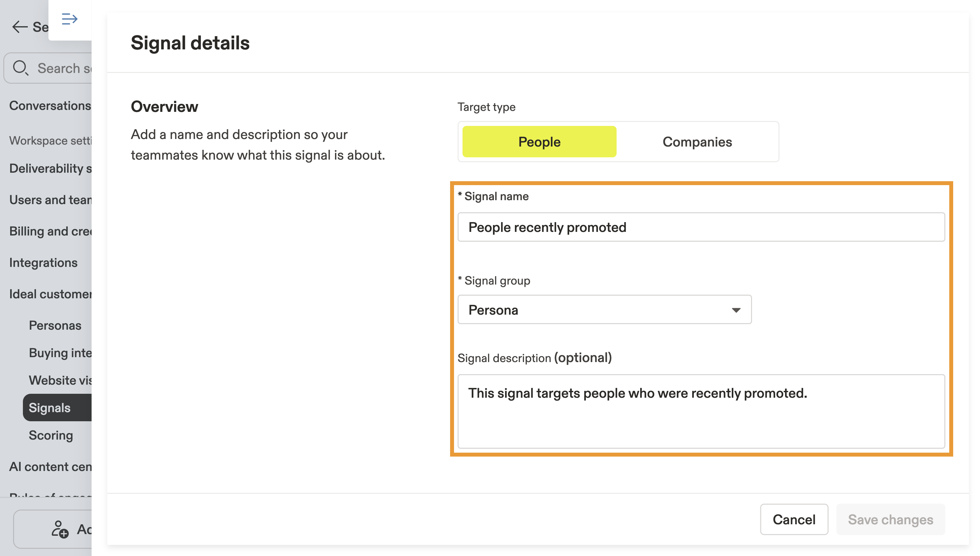Click the search magnifier icon
Viewport: 980px width, 556px height.
pos(20,68)
